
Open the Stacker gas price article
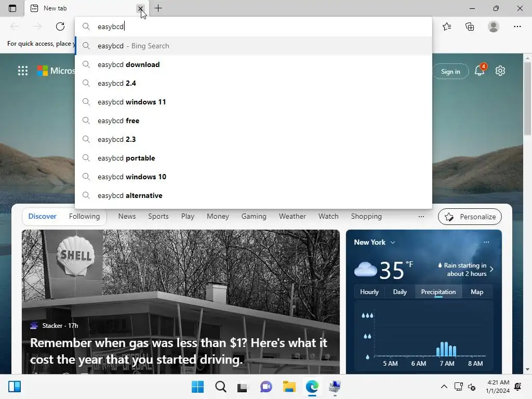(x=179, y=351)
